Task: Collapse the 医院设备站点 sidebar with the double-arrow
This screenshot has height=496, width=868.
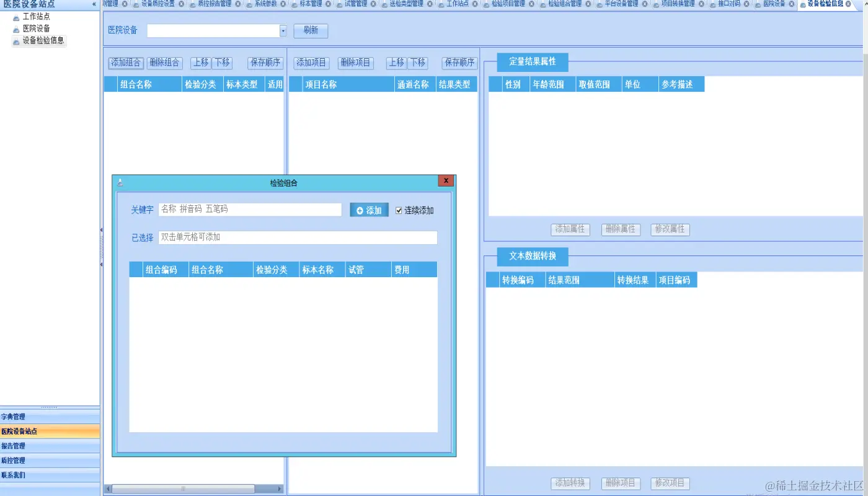Action: tap(94, 4)
